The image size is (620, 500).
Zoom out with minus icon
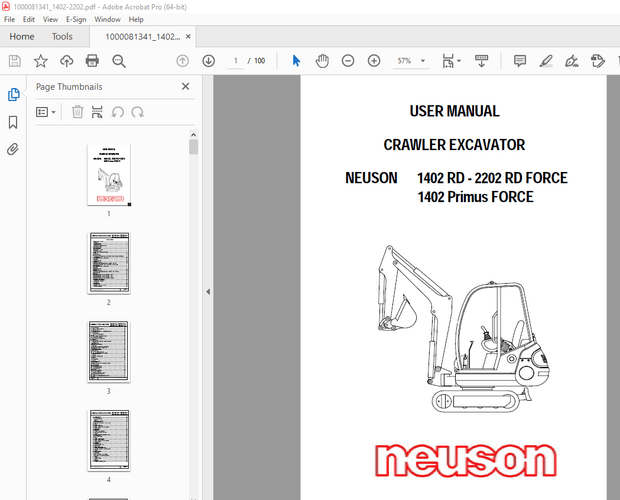pos(348,61)
